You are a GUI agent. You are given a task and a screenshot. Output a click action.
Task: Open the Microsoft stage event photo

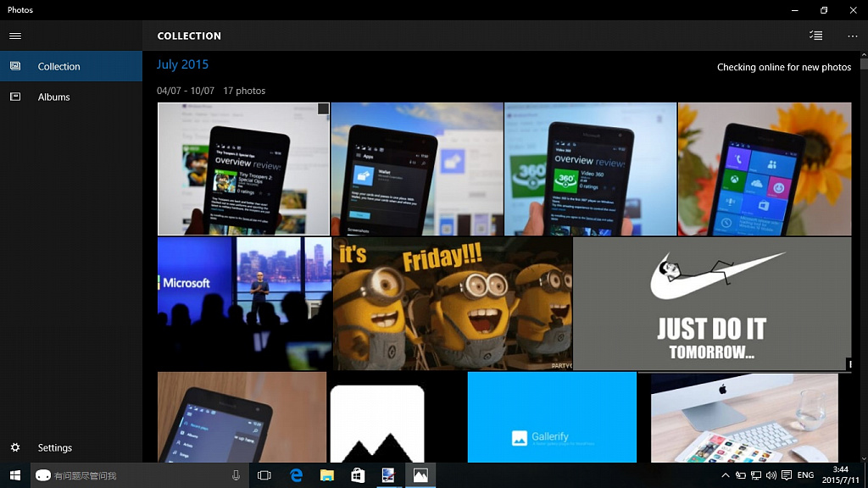[244, 304]
